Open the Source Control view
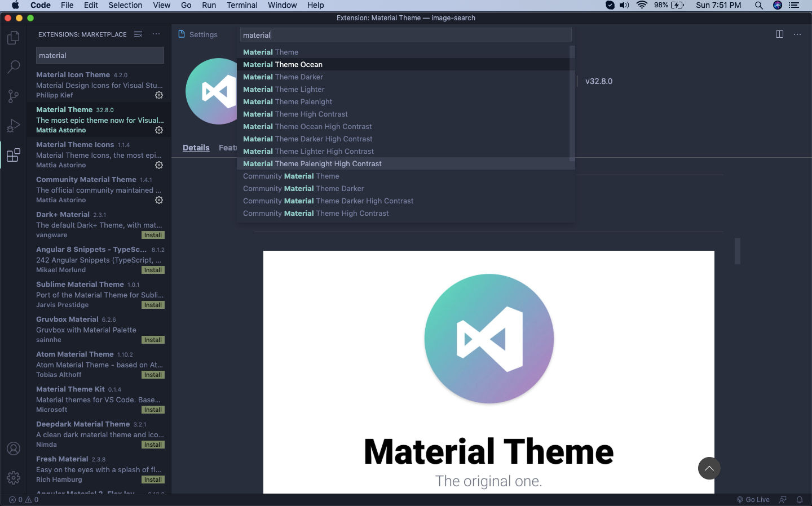 click(14, 96)
